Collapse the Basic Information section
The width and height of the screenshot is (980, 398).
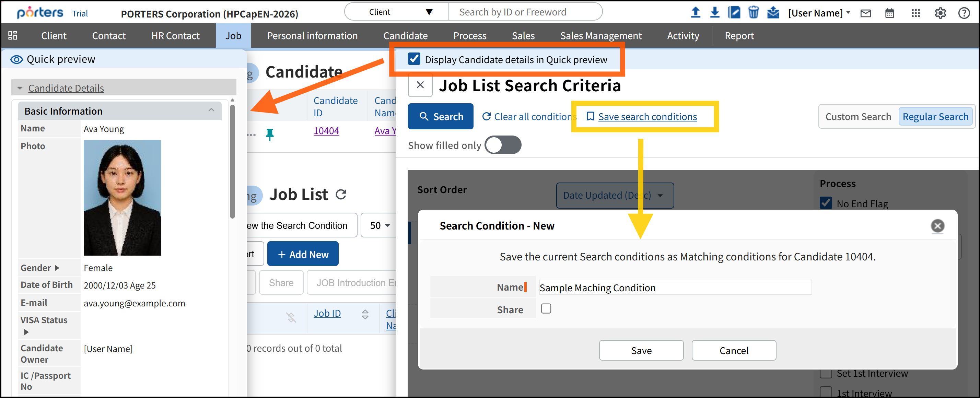pyautogui.click(x=211, y=110)
